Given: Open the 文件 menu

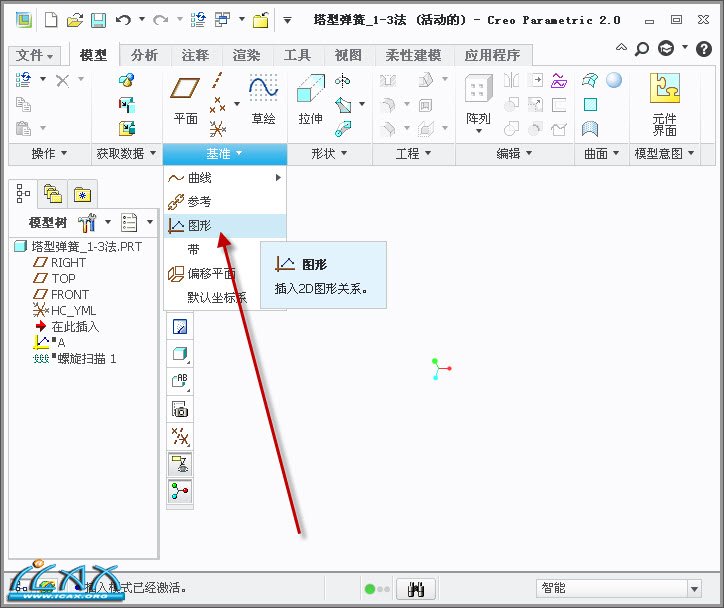Looking at the screenshot, I should tap(35, 55).
